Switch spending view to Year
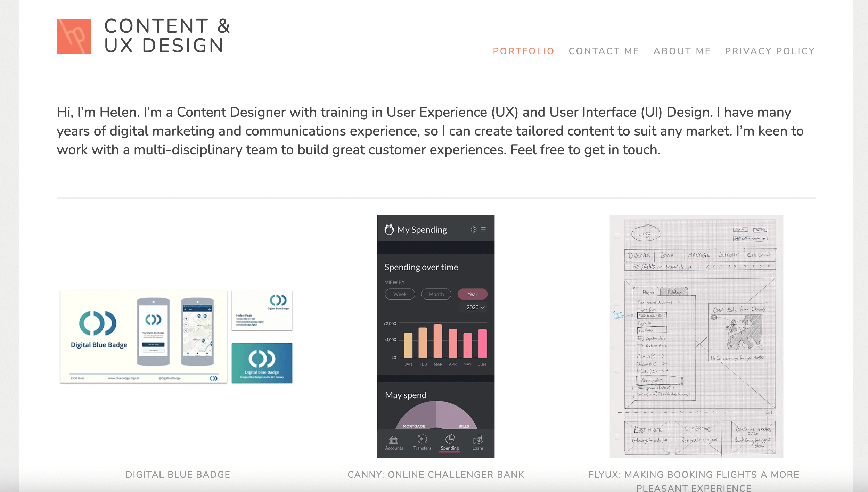 click(472, 294)
